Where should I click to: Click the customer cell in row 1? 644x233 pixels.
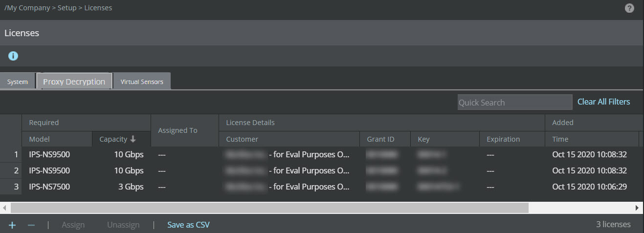point(289,155)
